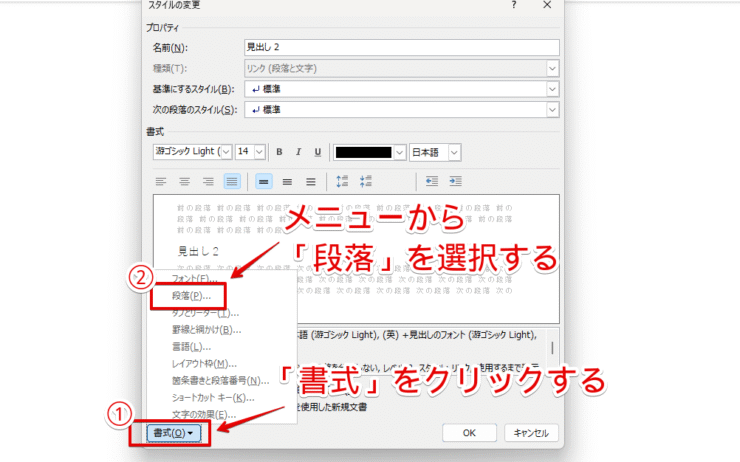Apply right text alignment
740x462 pixels.
click(208, 181)
